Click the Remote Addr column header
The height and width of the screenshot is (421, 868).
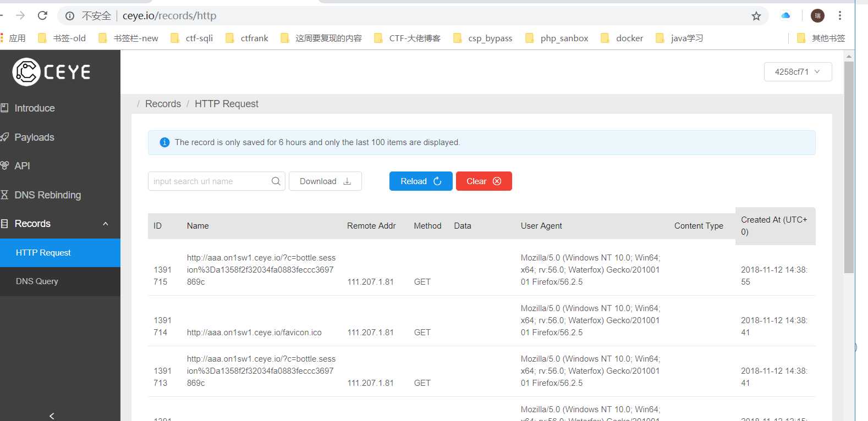click(x=371, y=226)
